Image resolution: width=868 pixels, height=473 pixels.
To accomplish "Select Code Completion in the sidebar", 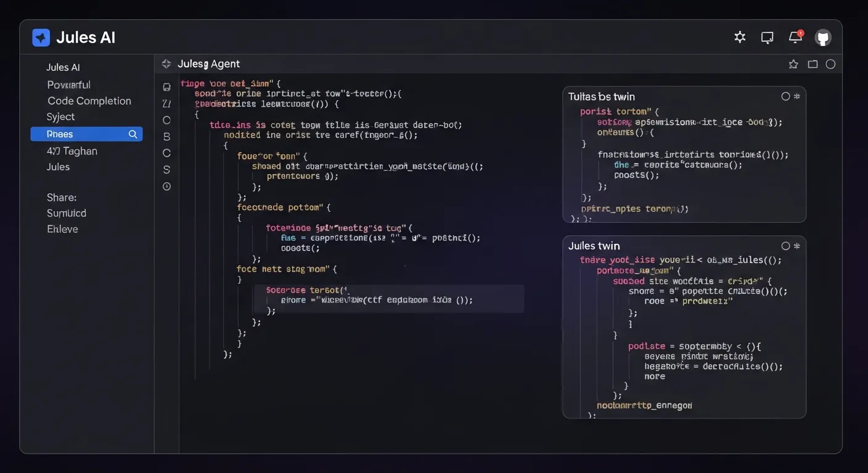I will coord(89,101).
